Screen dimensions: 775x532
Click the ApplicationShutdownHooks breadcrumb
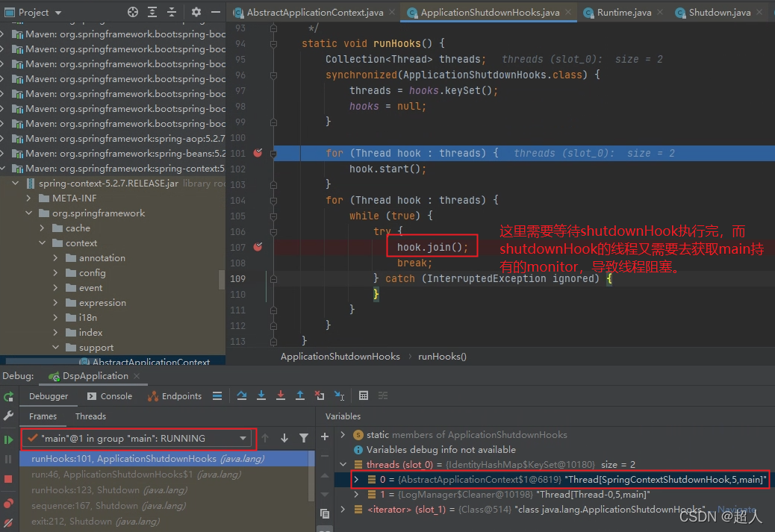pos(340,356)
